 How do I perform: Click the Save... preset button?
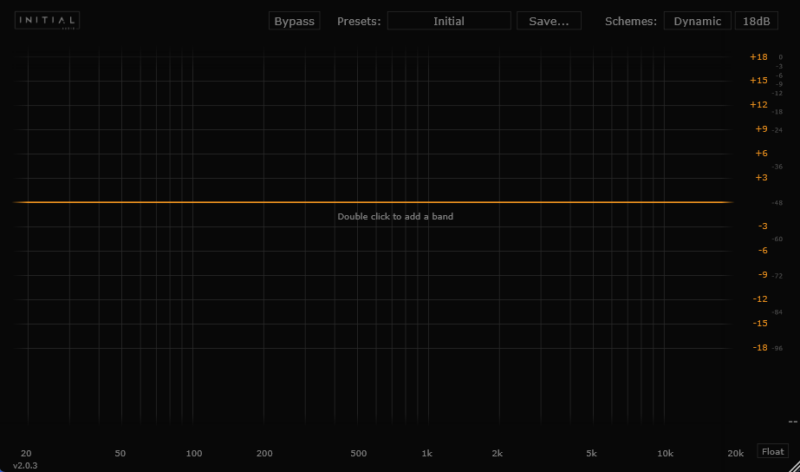pos(549,21)
